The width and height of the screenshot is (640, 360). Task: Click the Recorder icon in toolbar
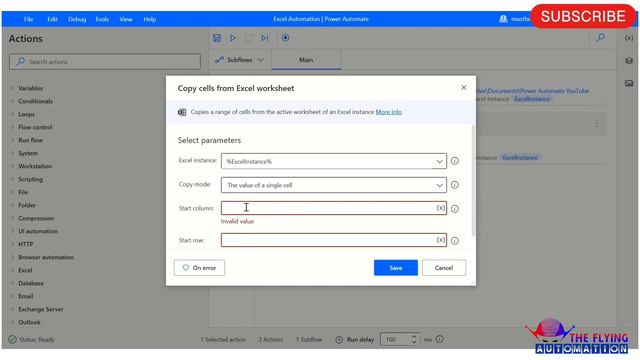[285, 38]
